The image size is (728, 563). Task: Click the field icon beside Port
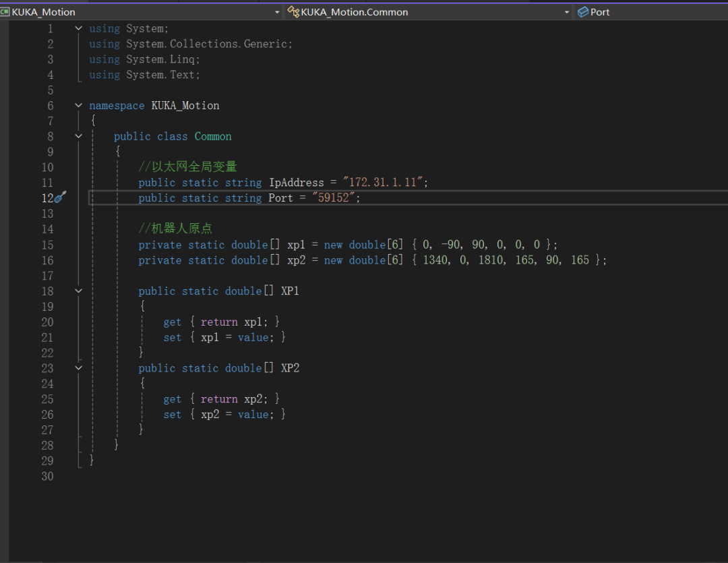[x=583, y=11]
